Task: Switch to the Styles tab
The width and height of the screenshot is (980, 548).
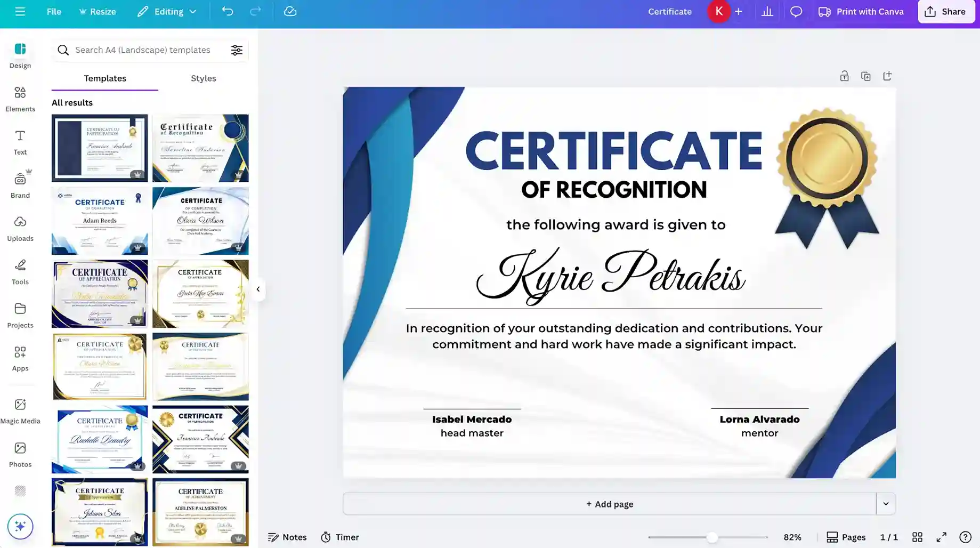Action: 203,78
